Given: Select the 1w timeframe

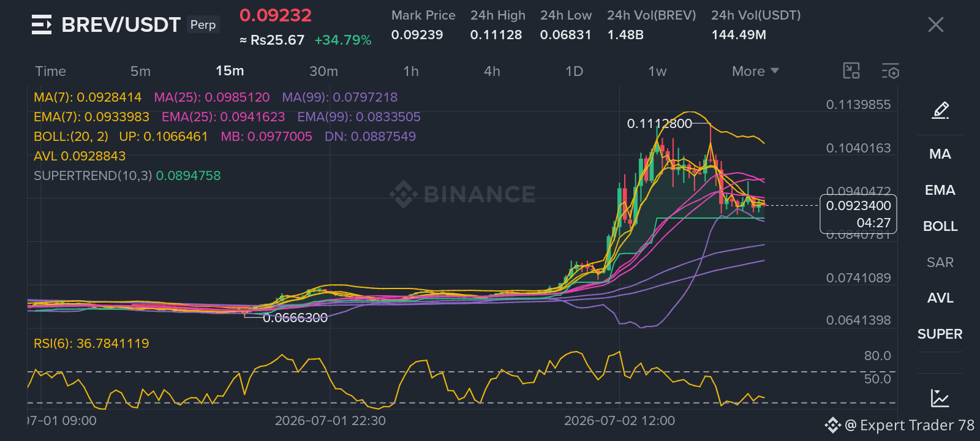Looking at the screenshot, I should [x=657, y=71].
